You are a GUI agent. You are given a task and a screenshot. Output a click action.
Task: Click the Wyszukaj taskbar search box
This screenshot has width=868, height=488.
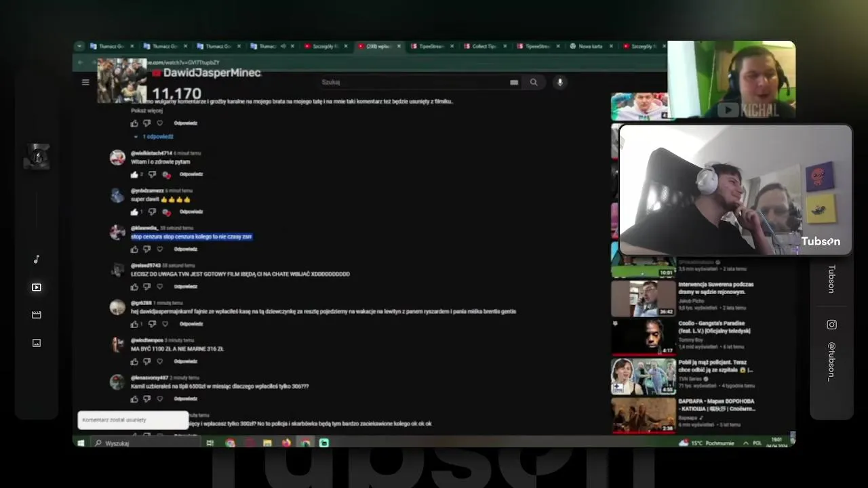coord(145,443)
